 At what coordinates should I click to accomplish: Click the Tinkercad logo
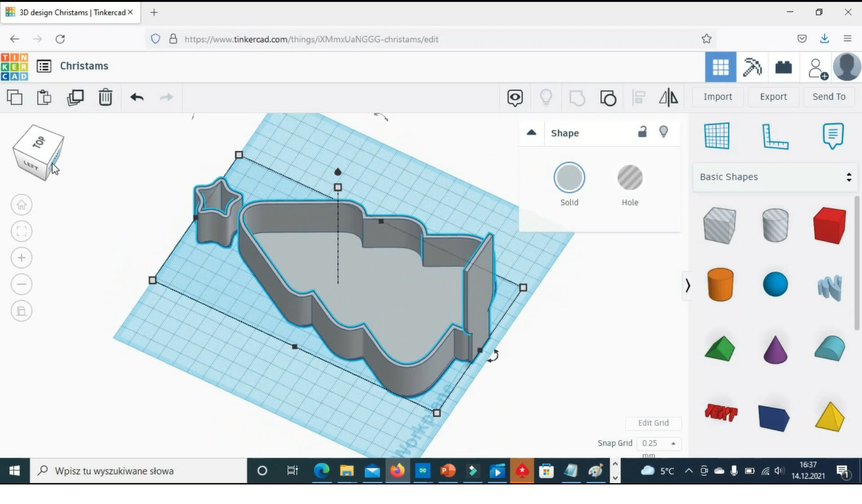click(14, 67)
